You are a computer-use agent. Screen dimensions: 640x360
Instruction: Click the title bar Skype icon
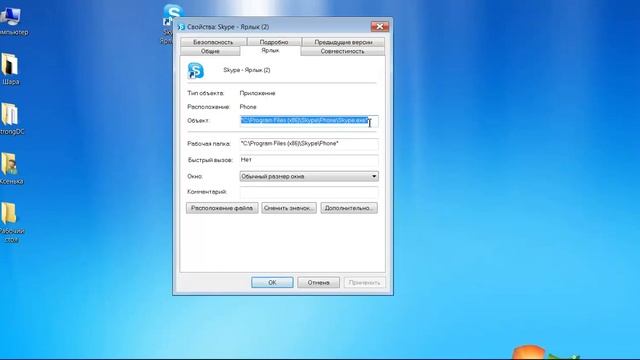click(182, 27)
